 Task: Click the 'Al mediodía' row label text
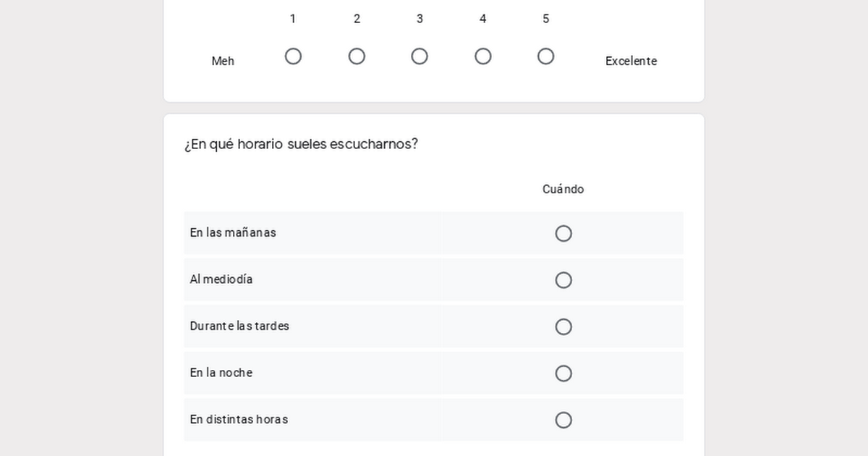(x=221, y=279)
